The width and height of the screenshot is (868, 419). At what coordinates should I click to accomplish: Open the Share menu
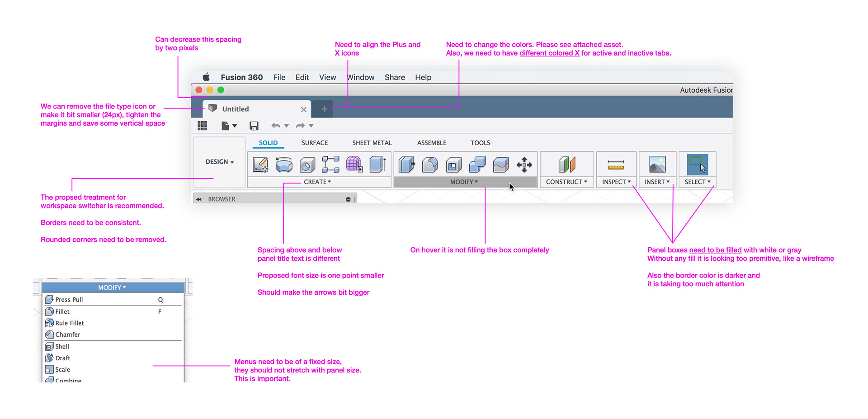[395, 77]
